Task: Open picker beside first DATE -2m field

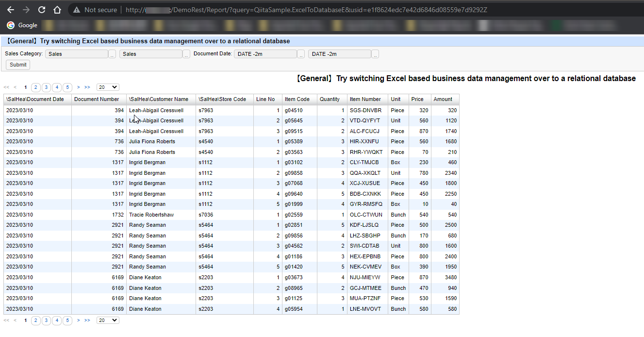Action: (301, 54)
